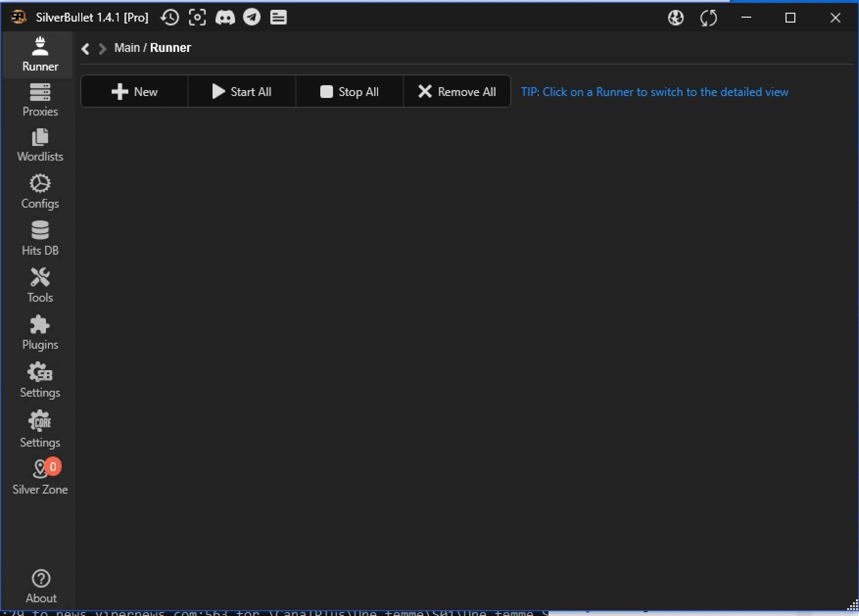
Task: Open the SB gear Settings section
Action: (x=40, y=380)
